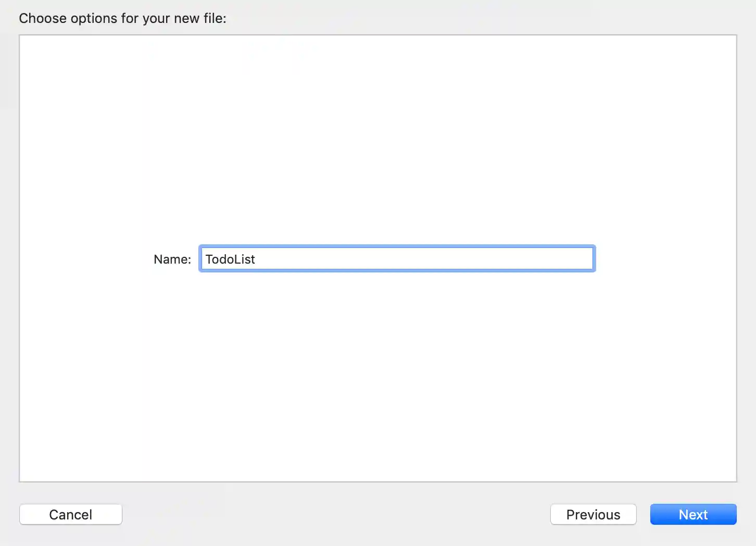Click the dialog title 'Choose options for your new file'

pos(123,18)
